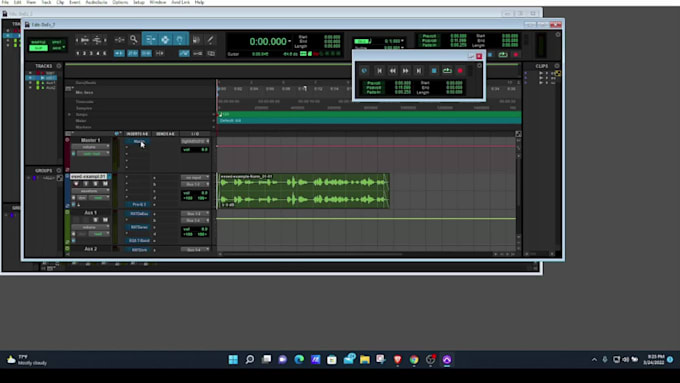Open Aux 2 input path selector
The height and width of the screenshot is (383, 680).
click(x=195, y=250)
